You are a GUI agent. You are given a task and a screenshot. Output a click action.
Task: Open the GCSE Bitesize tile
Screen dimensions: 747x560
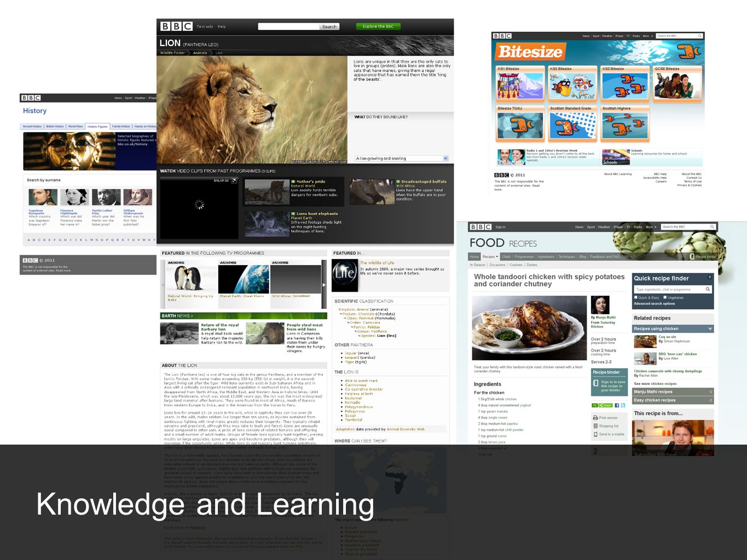(x=677, y=84)
